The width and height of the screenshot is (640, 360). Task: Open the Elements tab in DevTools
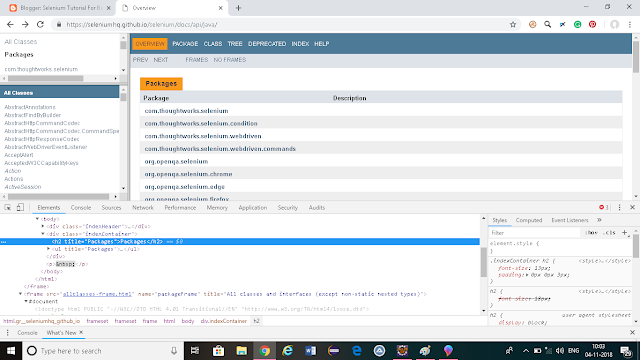pyautogui.click(x=49, y=208)
